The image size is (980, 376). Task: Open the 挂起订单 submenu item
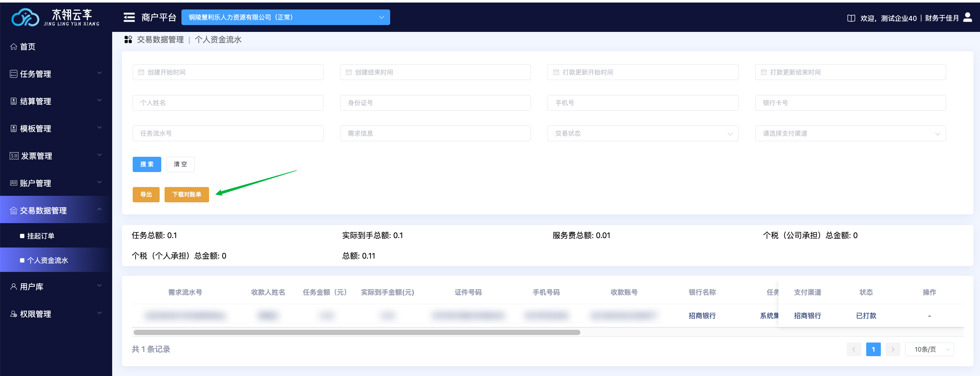click(x=41, y=236)
